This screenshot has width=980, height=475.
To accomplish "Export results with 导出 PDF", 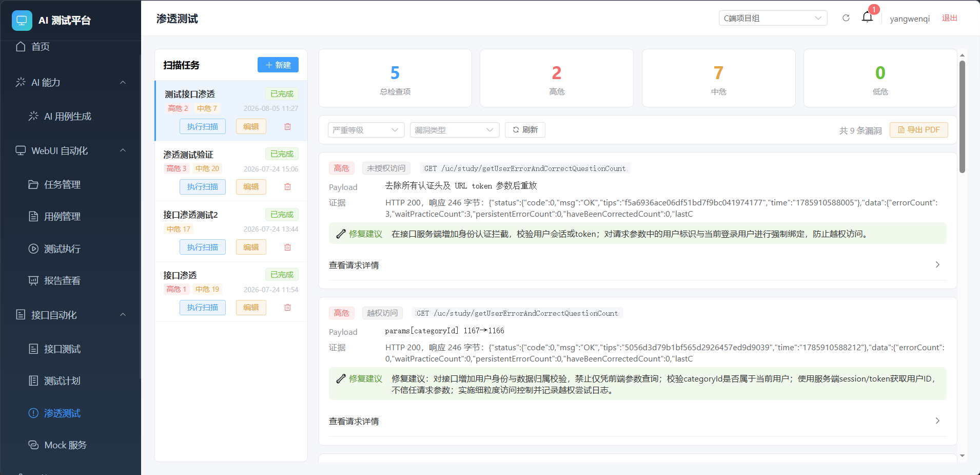I will pyautogui.click(x=919, y=130).
